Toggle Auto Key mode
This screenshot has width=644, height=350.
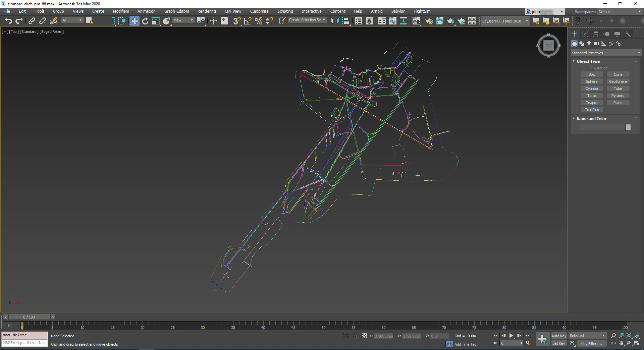[559, 336]
